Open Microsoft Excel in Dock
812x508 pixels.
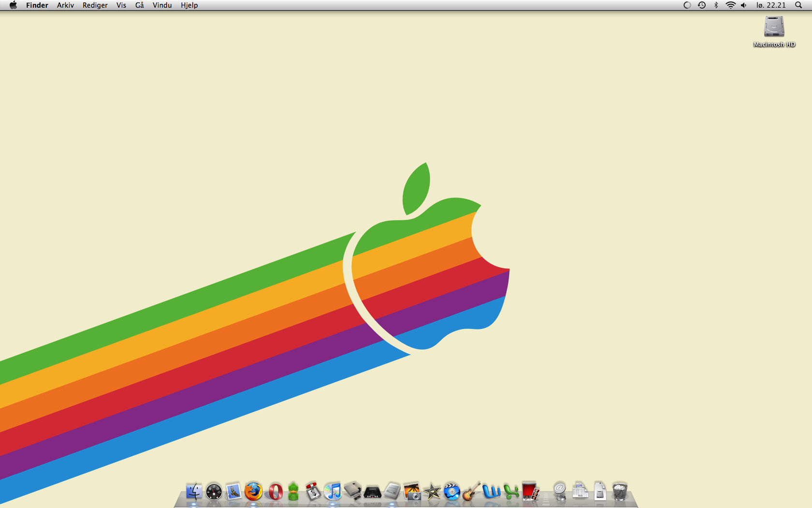pos(511,492)
